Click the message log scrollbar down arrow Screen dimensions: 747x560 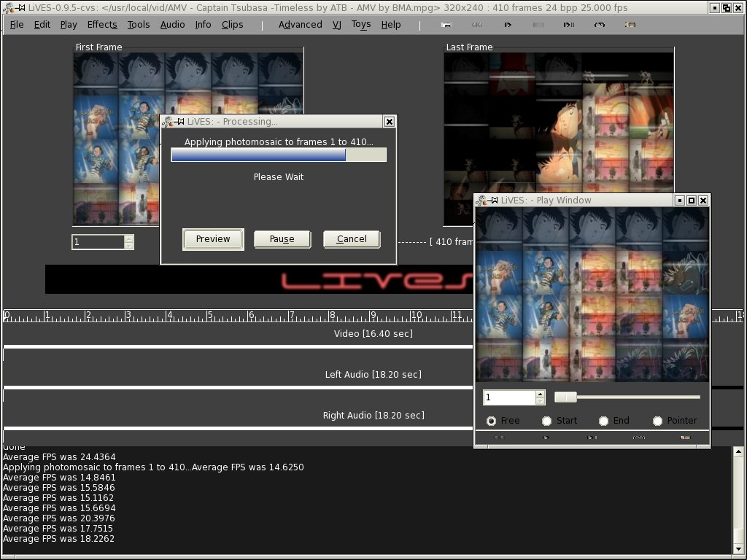point(738,548)
